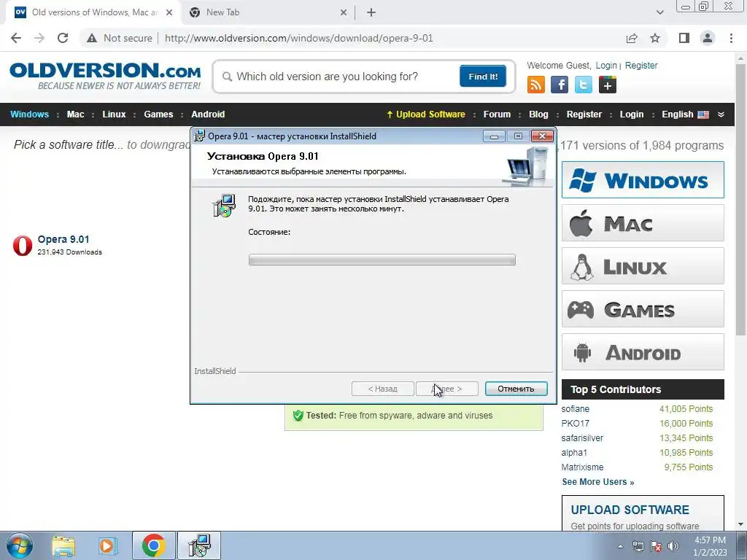Close the Old versions of Windows tab
This screenshot has height=560, width=747.
pos(169,12)
